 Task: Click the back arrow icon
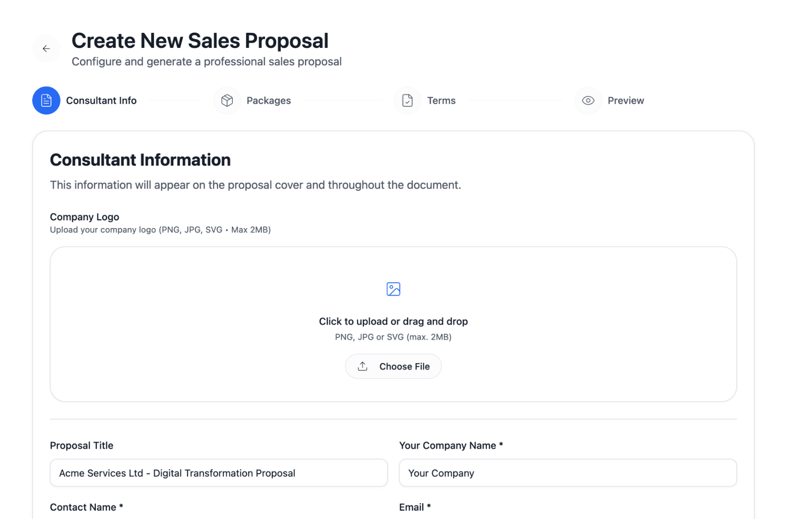click(46, 48)
